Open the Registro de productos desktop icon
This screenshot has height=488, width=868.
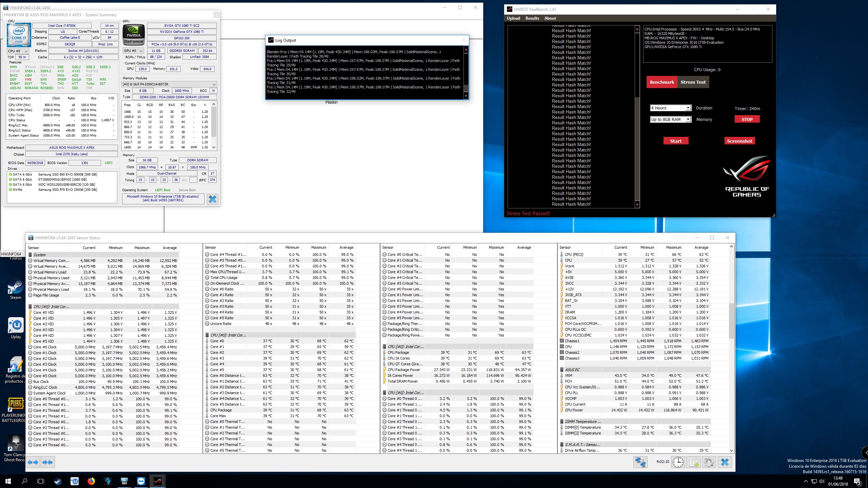(15, 369)
